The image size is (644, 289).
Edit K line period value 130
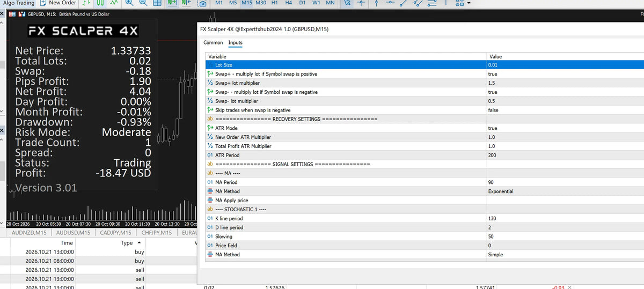[566, 218]
